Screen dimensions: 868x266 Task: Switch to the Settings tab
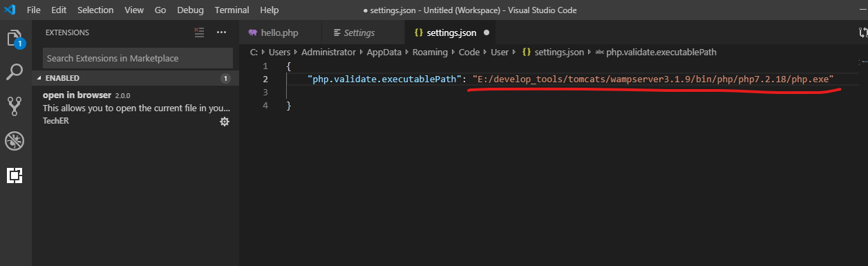[364, 32]
